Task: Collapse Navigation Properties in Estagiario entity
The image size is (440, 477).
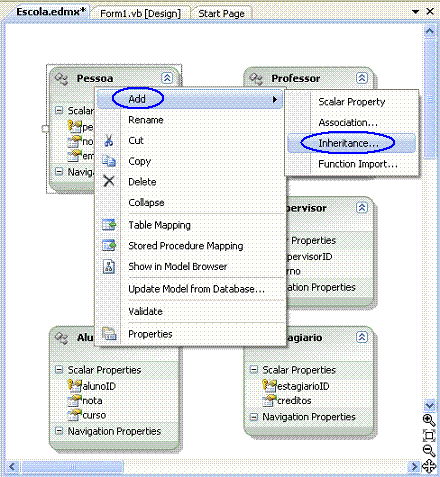Action: click(x=254, y=417)
